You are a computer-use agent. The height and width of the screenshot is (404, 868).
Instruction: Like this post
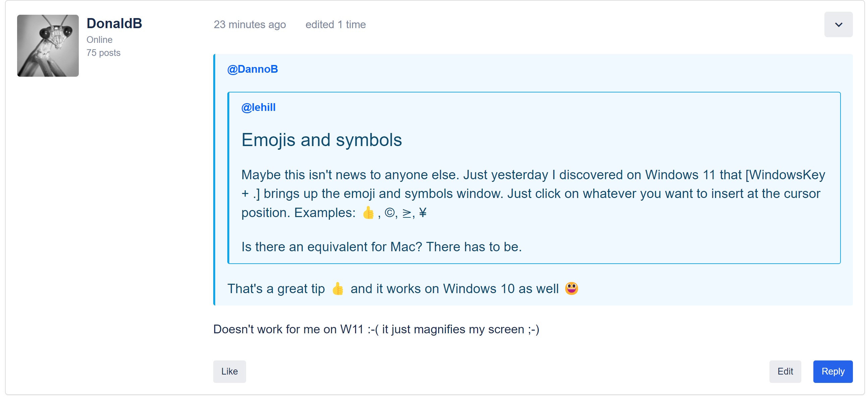(229, 372)
